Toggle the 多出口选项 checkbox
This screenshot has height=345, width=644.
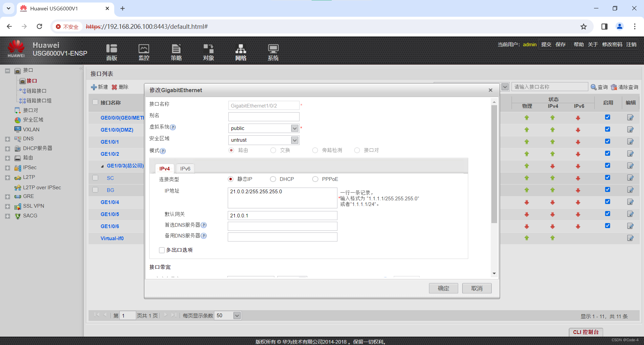(x=162, y=250)
